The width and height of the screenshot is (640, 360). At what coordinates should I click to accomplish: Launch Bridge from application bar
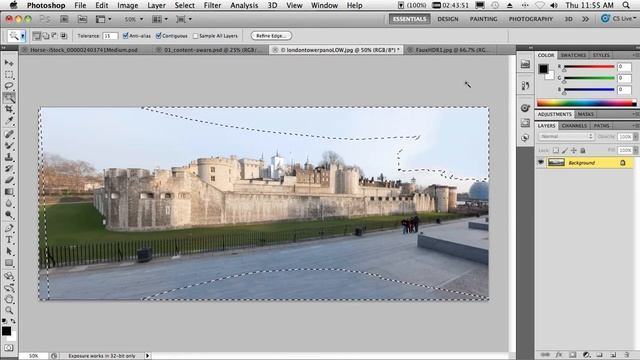[x=64, y=19]
